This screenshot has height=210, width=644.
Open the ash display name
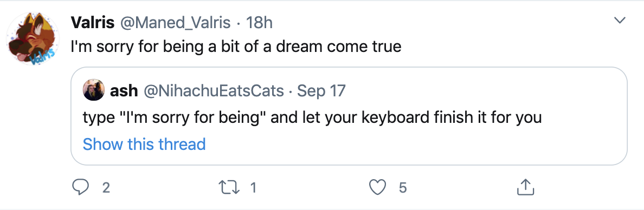pos(124,90)
